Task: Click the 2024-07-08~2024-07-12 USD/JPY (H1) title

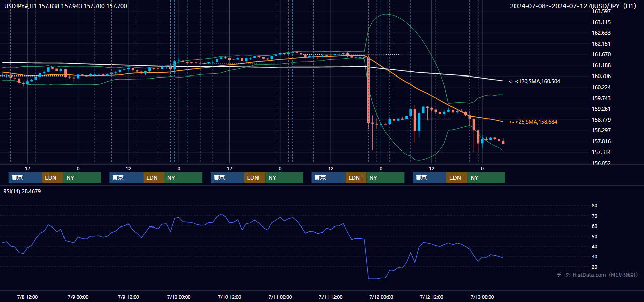Action: pos(574,6)
